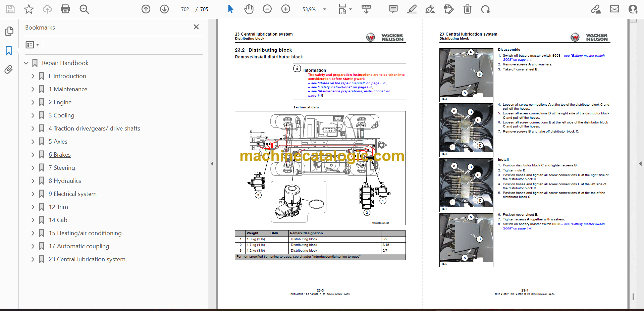Viewport: 644px width, 311px height.
Task: Toggle the Page thumbnails panel
Action: click(x=9, y=31)
